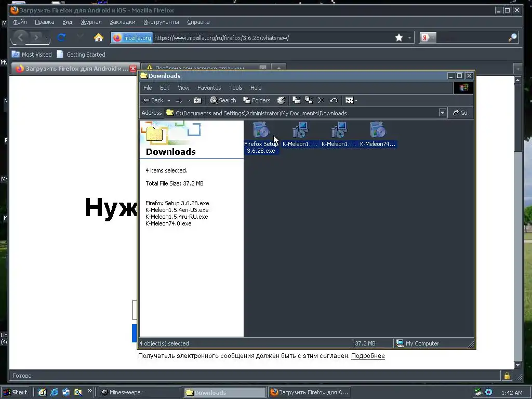
Task: Open the Back history dropdown in Downloads
Action: tap(169, 100)
